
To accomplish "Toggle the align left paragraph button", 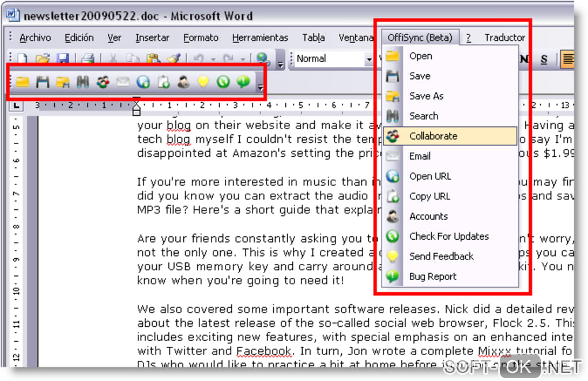I will 567,59.
